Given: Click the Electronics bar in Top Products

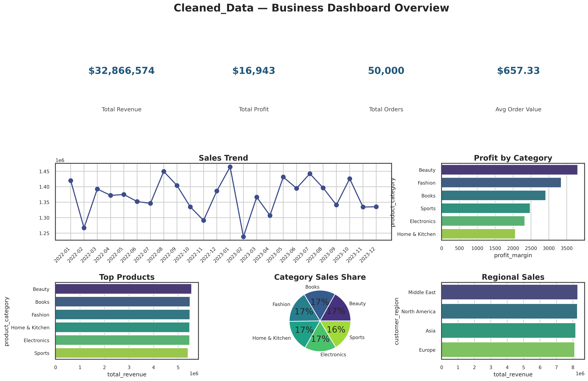Looking at the screenshot, I should click(122, 340).
